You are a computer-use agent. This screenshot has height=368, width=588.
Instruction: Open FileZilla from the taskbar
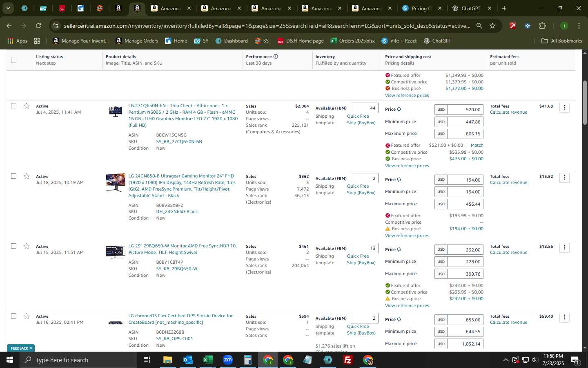(x=348, y=360)
